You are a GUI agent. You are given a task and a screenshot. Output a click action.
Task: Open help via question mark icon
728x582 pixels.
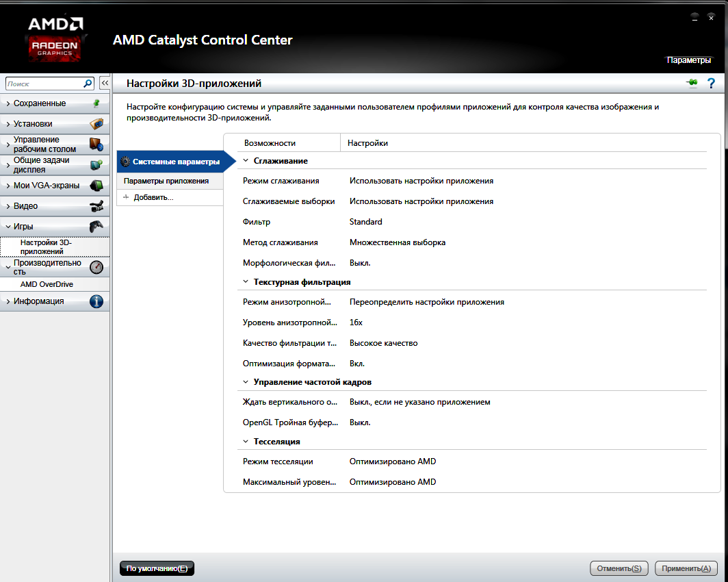711,84
